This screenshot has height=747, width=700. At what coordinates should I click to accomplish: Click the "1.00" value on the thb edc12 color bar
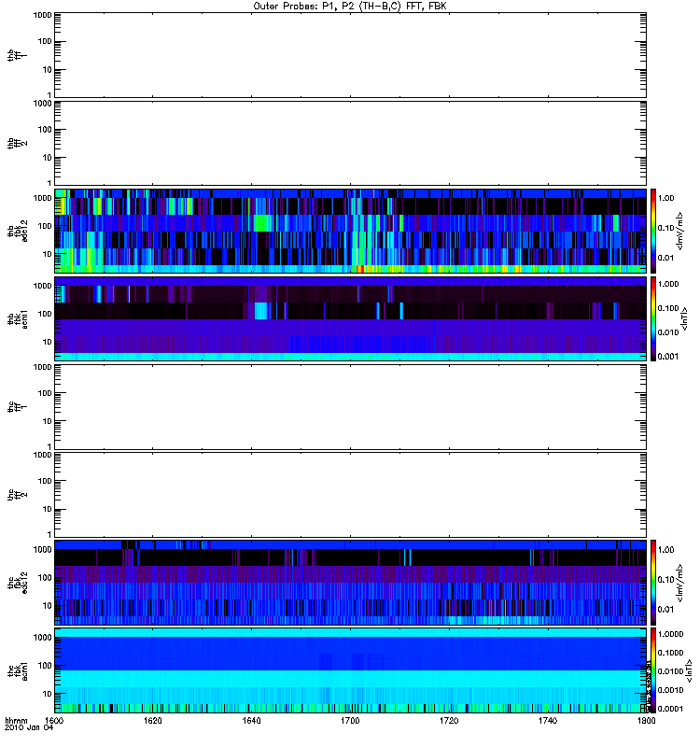coord(665,198)
